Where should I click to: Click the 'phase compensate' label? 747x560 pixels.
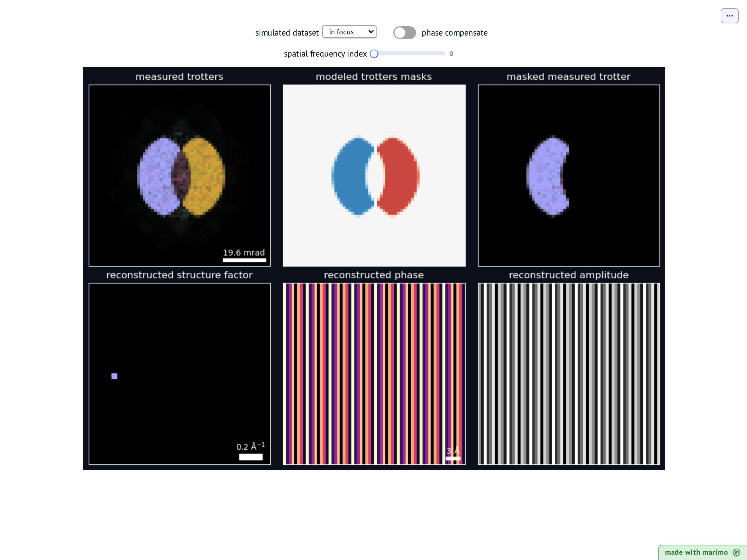(x=455, y=33)
